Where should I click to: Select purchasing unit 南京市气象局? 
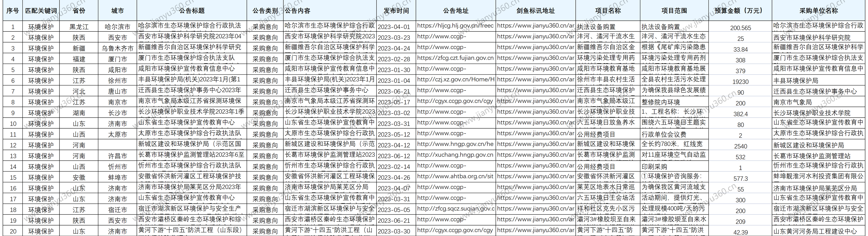coord(792,102)
